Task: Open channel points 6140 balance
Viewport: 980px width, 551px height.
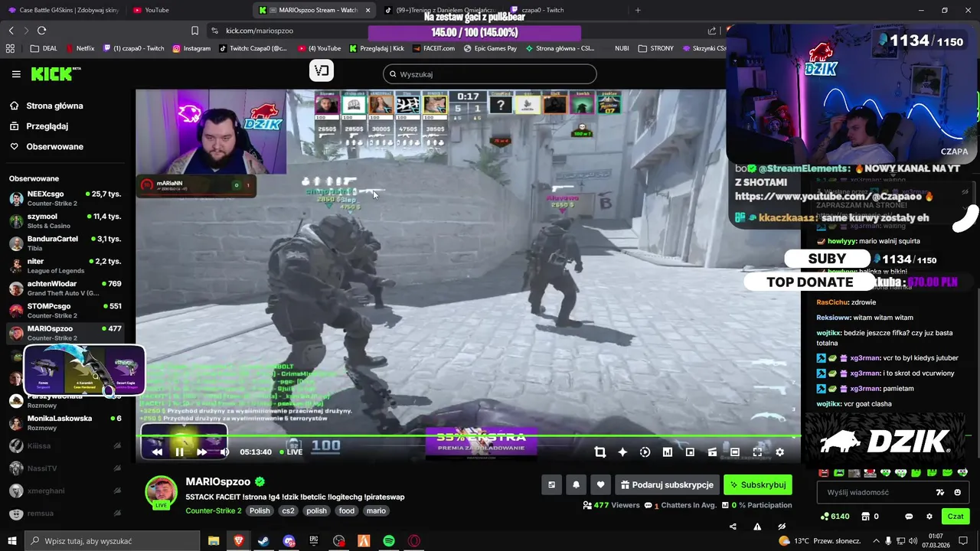Action: 835,517
